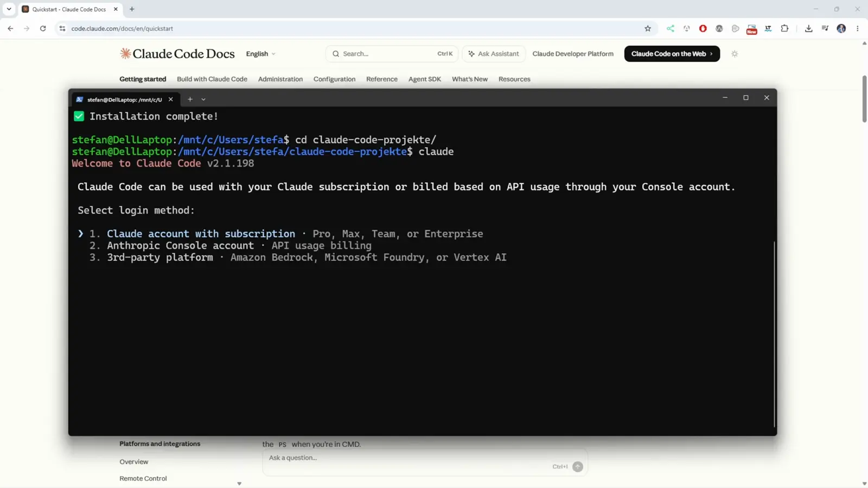Add a new terminal tab
The height and width of the screenshot is (488, 868).
pos(190,99)
